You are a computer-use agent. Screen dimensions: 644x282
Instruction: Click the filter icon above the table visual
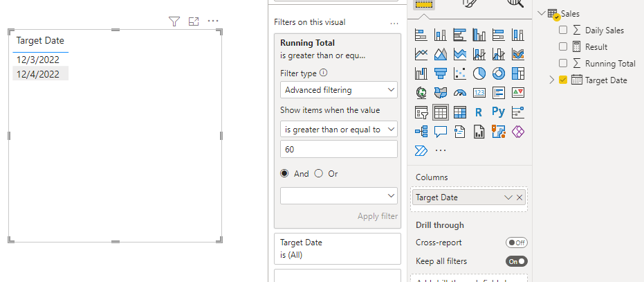coord(174,21)
